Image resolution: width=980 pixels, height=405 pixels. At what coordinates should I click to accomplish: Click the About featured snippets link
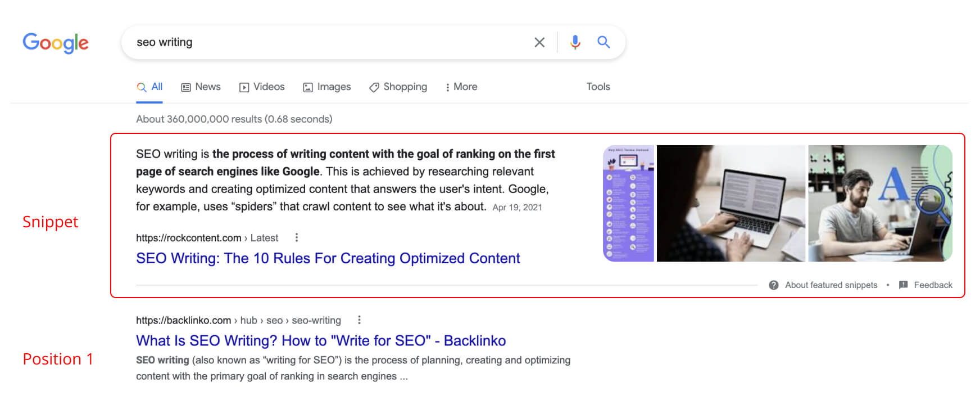[x=831, y=285]
